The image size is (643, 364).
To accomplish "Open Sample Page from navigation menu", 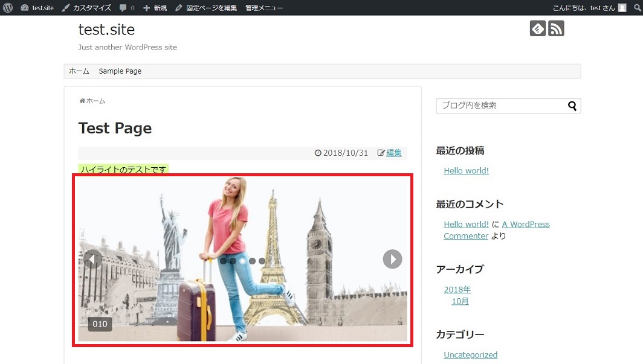I will (x=120, y=71).
